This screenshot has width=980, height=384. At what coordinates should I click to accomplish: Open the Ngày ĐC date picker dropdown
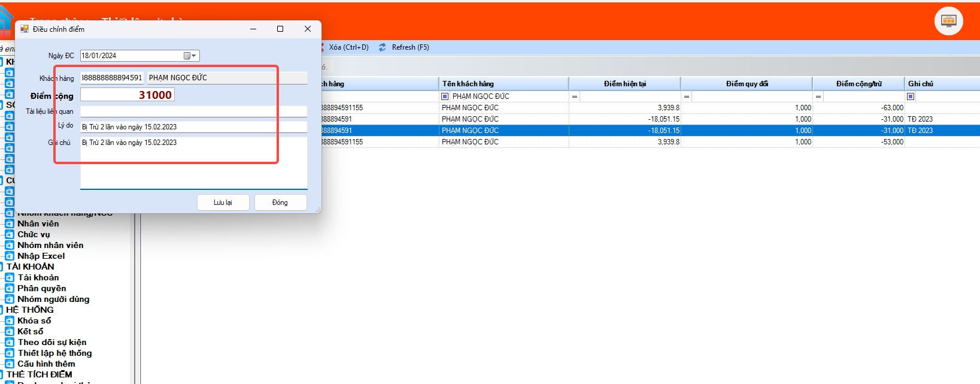click(x=190, y=56)
